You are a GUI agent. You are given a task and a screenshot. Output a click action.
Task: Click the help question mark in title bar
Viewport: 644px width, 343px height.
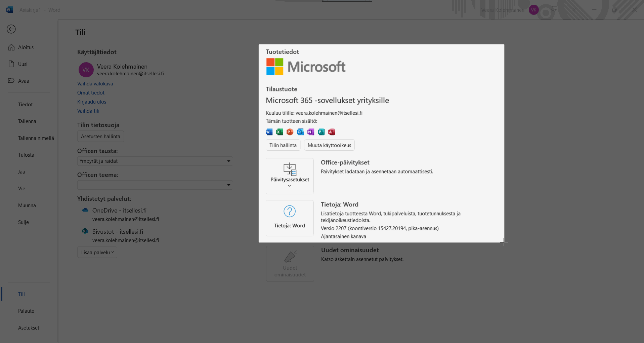pyautogui.click(x=574, y=10)
